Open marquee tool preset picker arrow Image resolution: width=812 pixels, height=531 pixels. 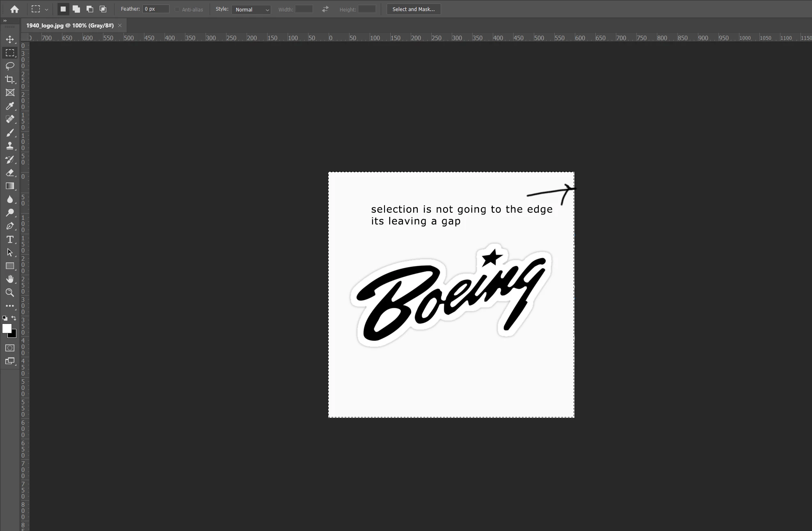click(x=46, y=9)
